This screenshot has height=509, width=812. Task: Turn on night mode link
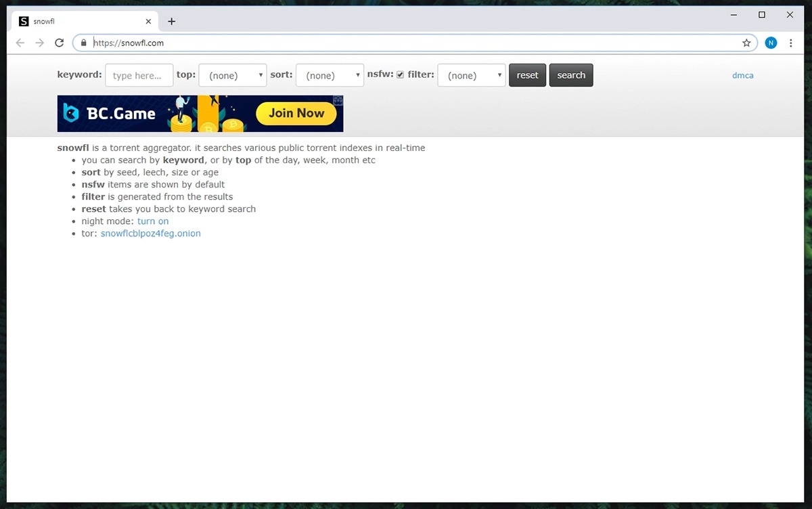153,221
